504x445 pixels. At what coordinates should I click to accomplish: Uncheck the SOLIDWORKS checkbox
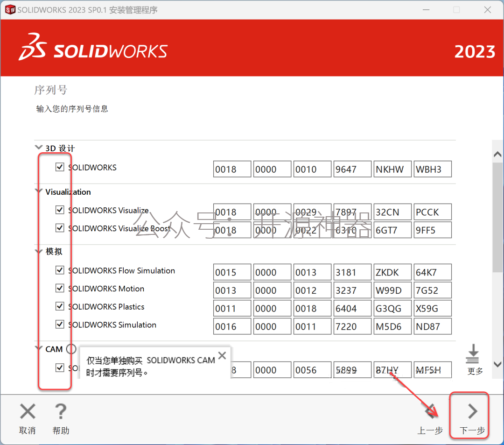coord(60,167)
